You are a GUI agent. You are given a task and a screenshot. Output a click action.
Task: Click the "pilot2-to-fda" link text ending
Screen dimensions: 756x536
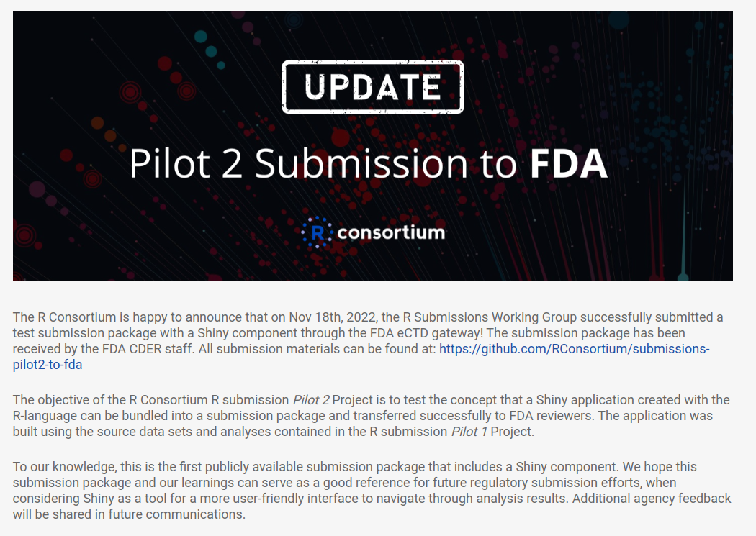point(48,365)
